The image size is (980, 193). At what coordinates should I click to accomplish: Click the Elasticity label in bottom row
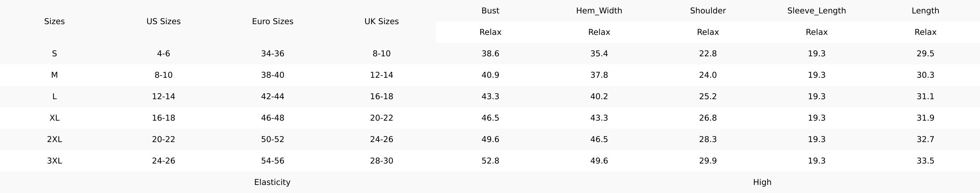272,182
